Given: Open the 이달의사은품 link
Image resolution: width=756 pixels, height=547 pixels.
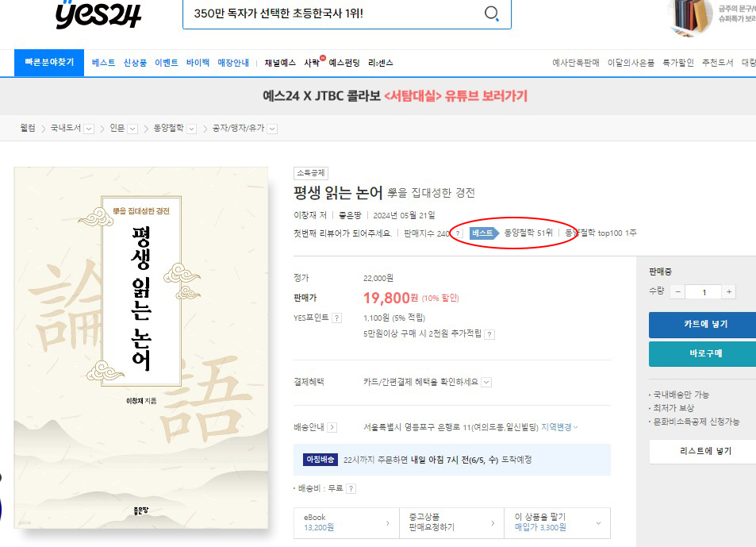Looking at the screenshot, I should pyautogui.click(x=631, y=63).
